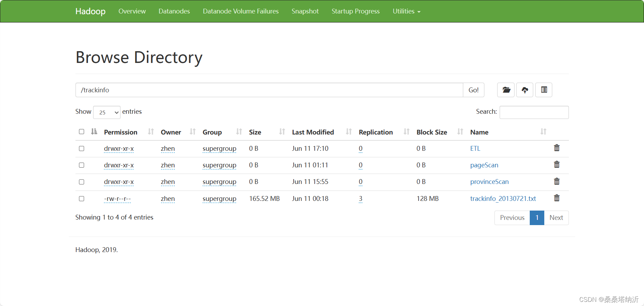Click drwxr-xr-x in the pageScan row
Viewport: 644px width, 306px height.
pos(119,165)
